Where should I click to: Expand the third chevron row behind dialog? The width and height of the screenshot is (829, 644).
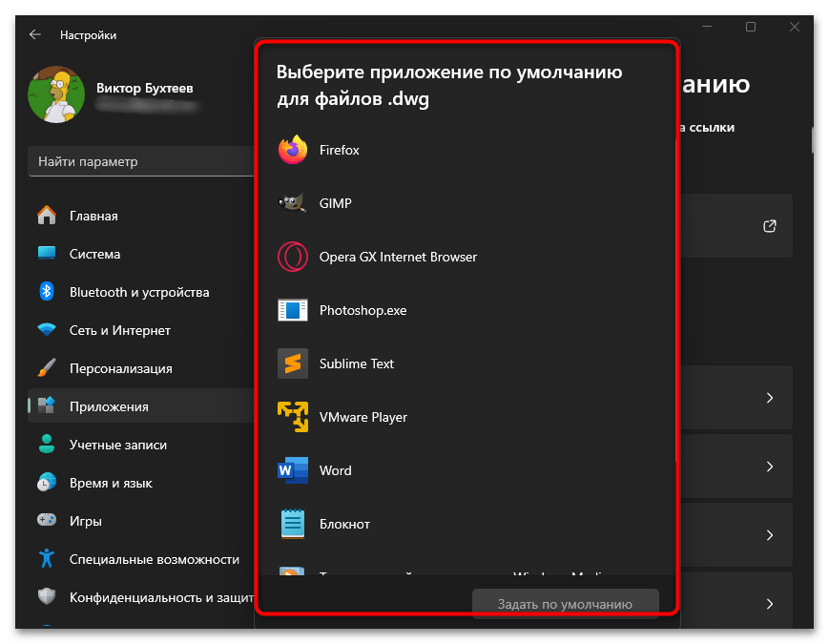[x=770, y=535]
